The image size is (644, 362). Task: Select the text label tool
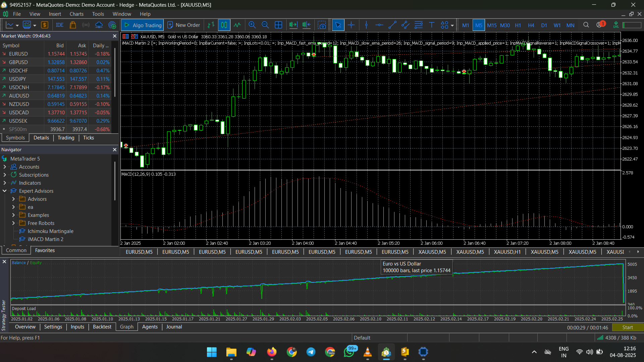tap(432, 25)
